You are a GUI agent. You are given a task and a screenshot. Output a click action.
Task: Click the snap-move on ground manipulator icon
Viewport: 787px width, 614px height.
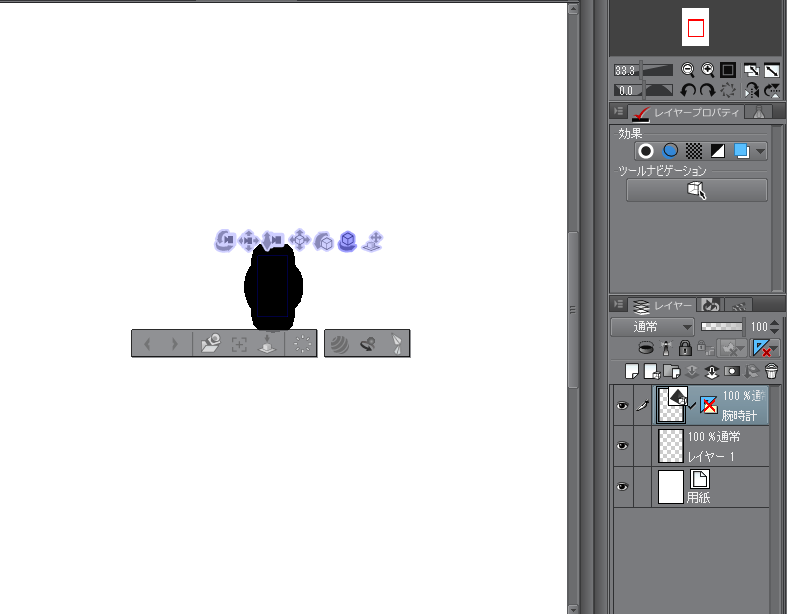pyautogui.click(x=372, y=241)
